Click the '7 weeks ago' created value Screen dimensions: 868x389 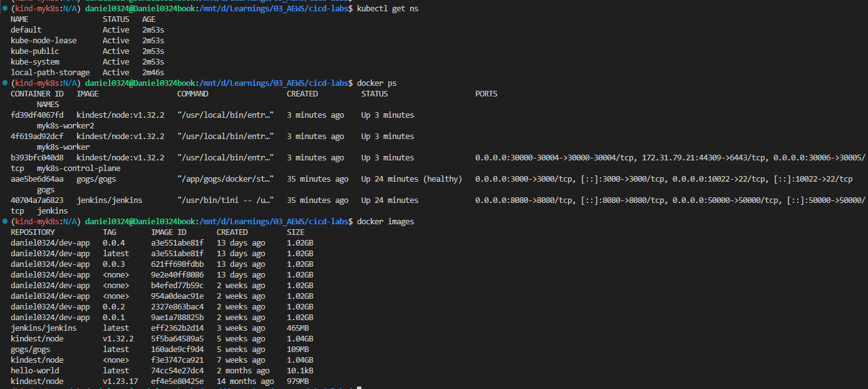coord(240,360)
